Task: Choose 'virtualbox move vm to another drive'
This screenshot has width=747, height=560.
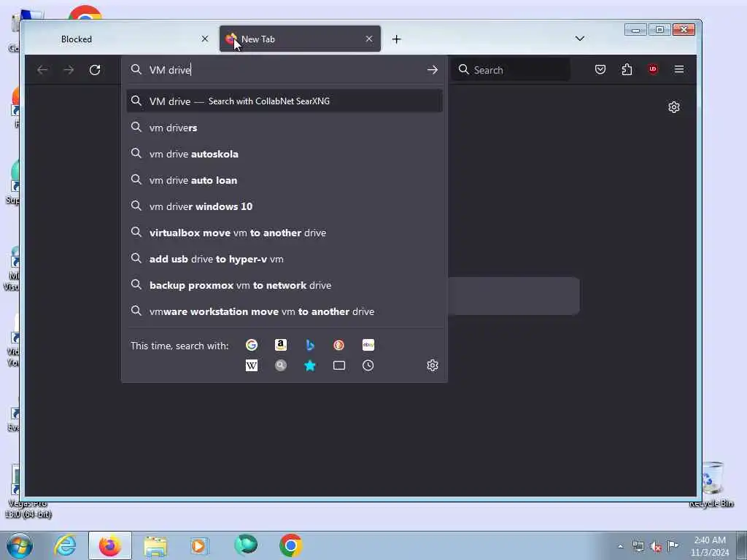Action: (285, 233)
